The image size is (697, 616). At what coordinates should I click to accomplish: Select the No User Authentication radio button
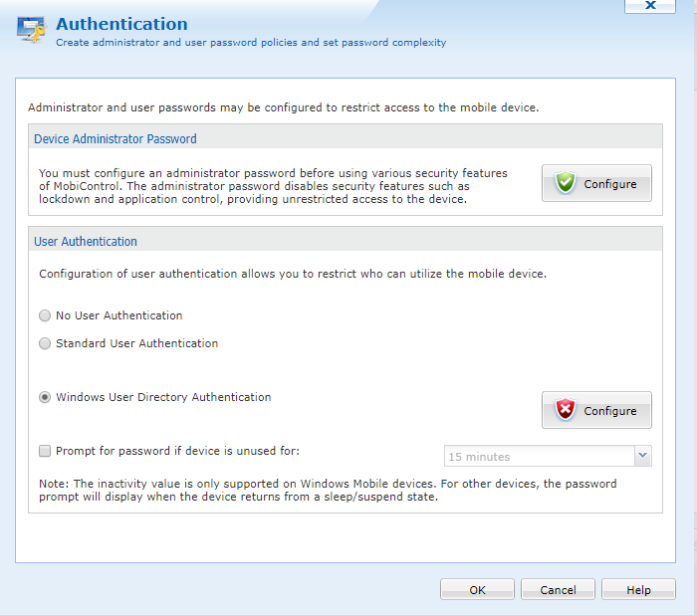coord(45,315)
